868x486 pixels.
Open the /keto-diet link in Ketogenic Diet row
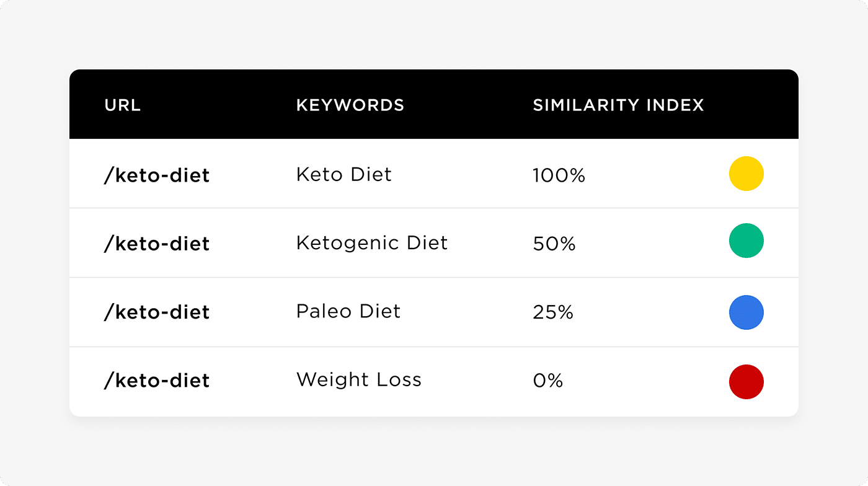point(157,244)
